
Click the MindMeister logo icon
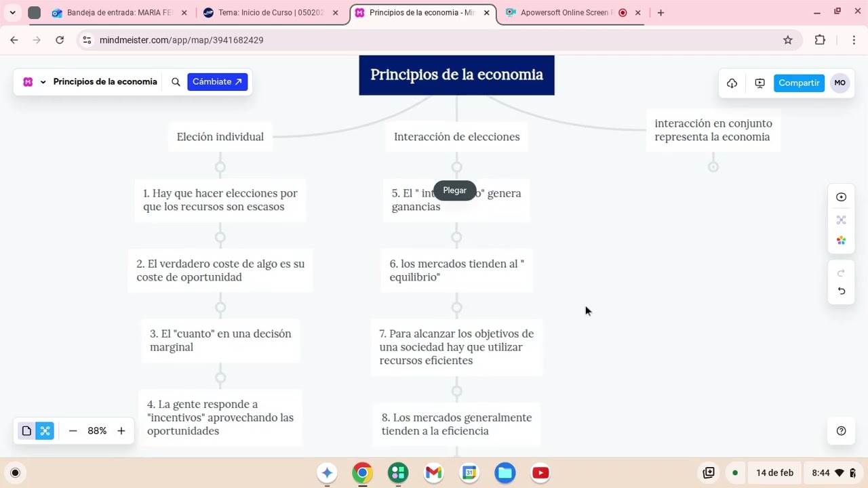(x=28, y=82)
